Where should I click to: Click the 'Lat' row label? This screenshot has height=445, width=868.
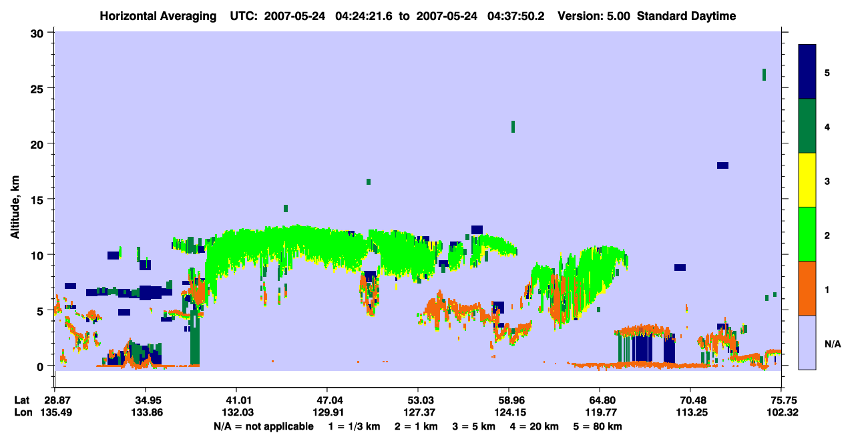pos(22,400)
